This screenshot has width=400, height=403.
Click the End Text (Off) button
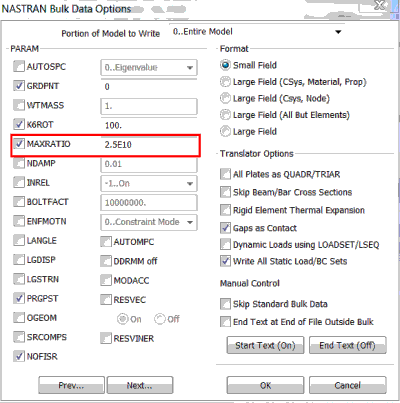348,345
